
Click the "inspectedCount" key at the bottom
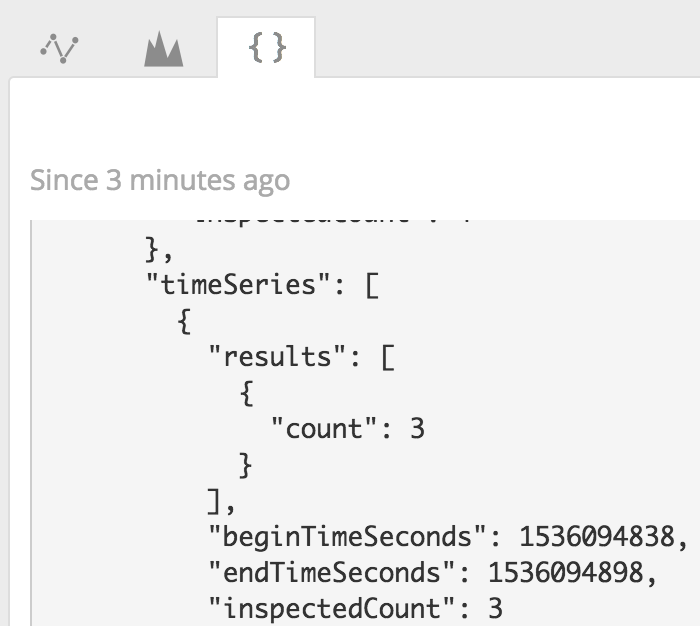tap(331, 609)
